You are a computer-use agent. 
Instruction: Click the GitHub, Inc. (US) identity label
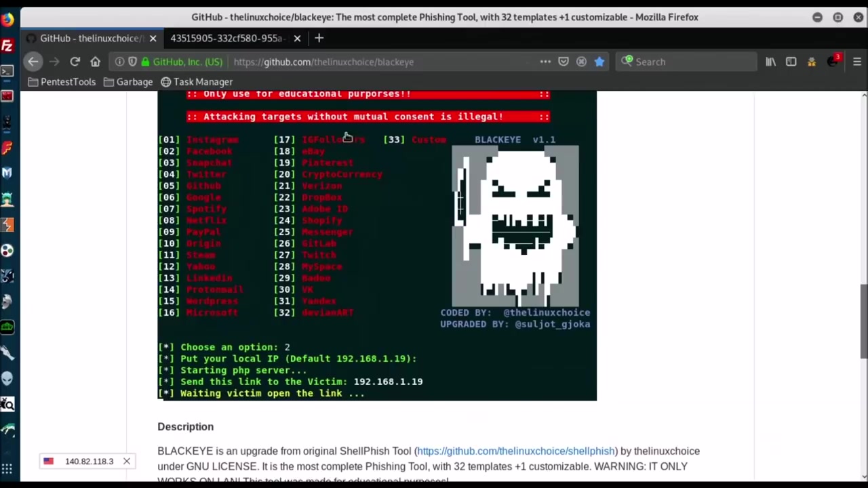click(x=188, y=62)
